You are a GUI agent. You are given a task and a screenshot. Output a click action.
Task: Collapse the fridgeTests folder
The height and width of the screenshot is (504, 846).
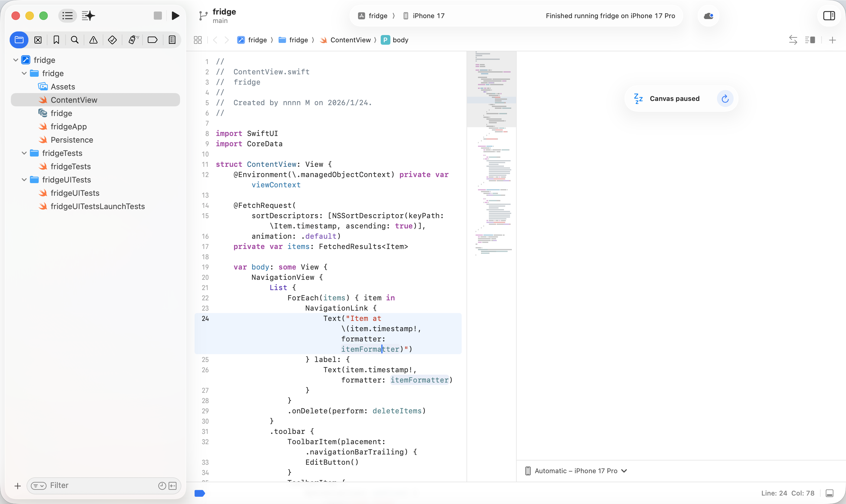point(24,153)
